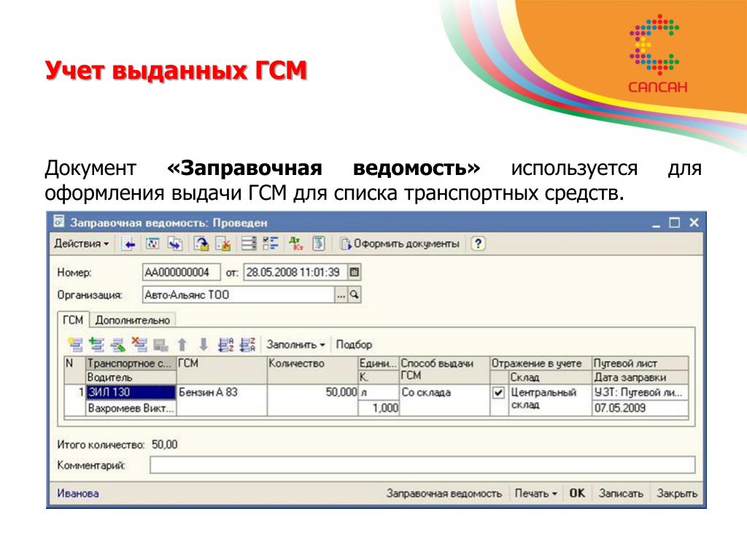Click the magnifier icon next to Организация
This screenshot has width=747, height=560.
pos(355,295)
